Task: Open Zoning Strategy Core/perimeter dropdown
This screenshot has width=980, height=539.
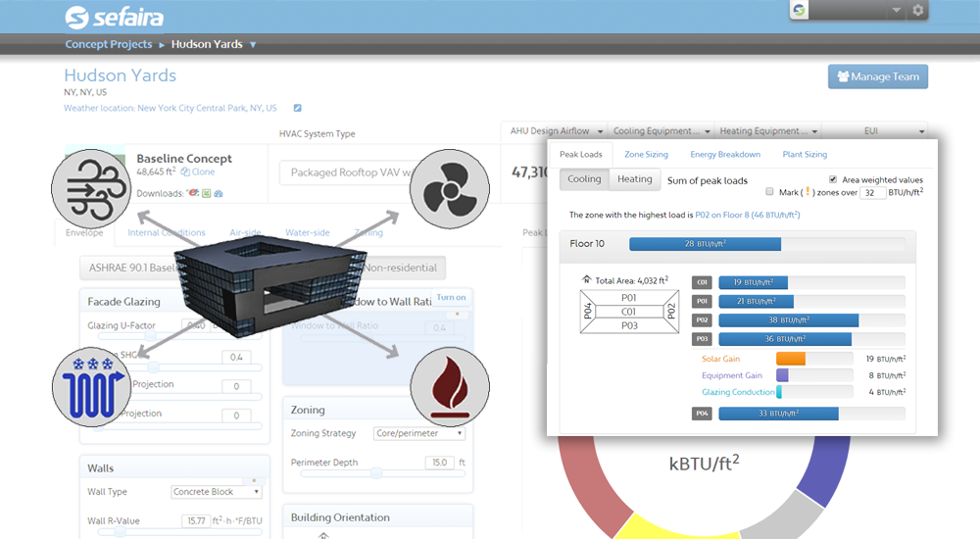Action: (419, 433)
